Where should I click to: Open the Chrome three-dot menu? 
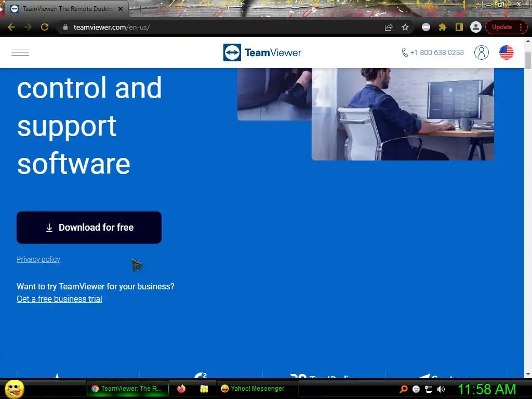pos(521,27)
